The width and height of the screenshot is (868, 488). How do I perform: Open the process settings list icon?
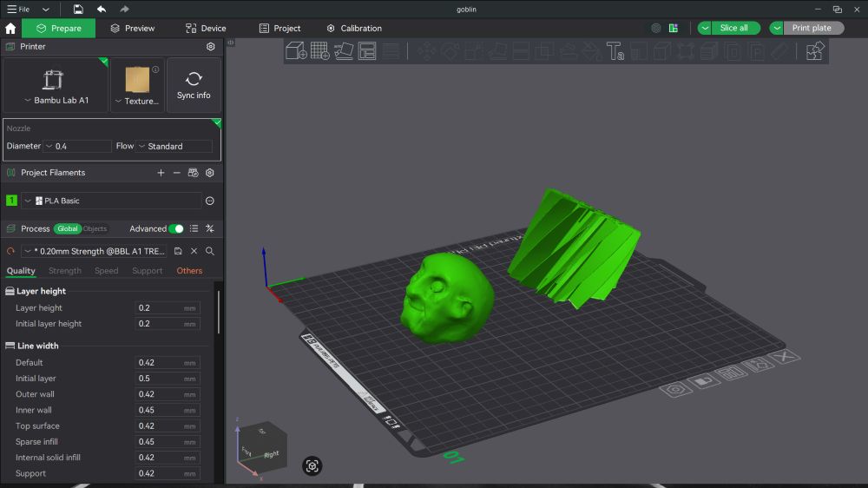tap(194, 228)
